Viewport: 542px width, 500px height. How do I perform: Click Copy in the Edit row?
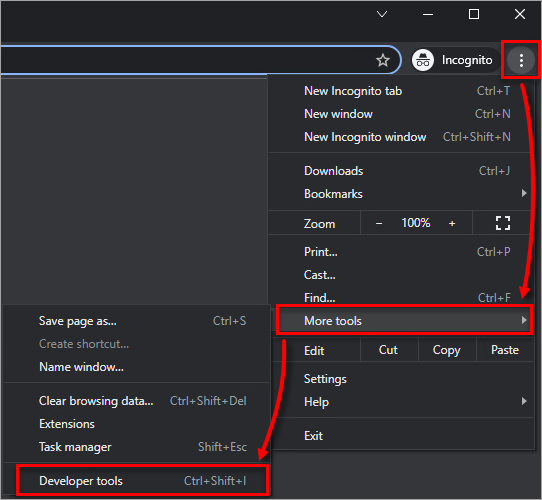446,350
